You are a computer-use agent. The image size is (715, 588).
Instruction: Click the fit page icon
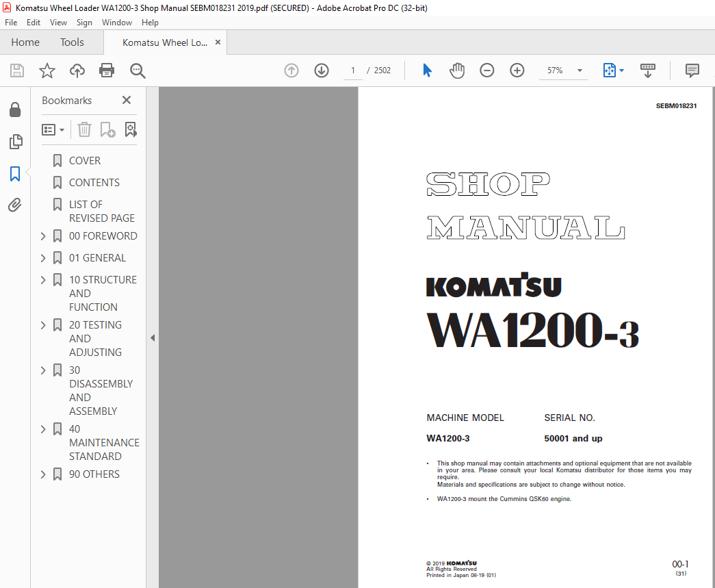click(609, 71)
